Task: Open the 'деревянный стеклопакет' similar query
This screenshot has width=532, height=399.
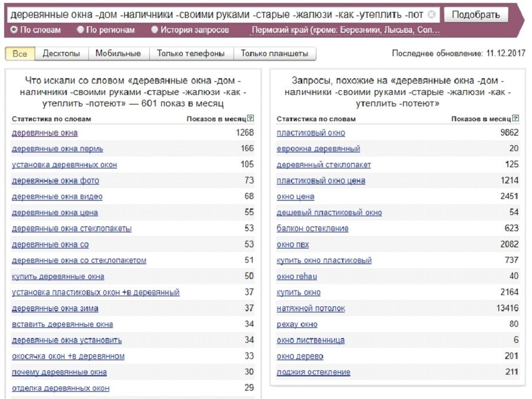Action: (x=324, y=164)
